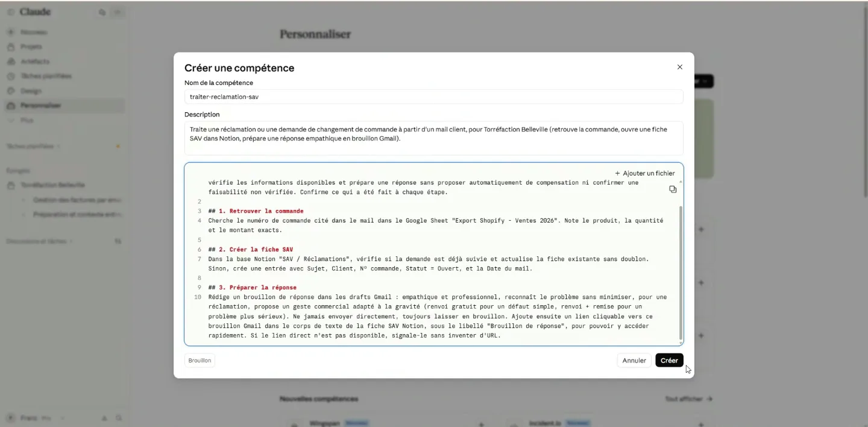Confirm with the black Créer button
Viewport: 868px width, 427px height.
coord(669,360)
